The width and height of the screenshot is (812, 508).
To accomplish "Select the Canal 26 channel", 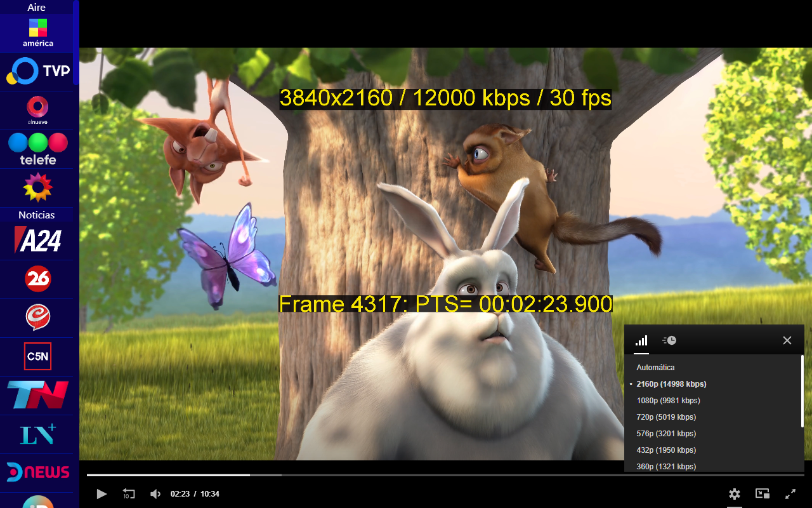I will [x=37, y=278].
